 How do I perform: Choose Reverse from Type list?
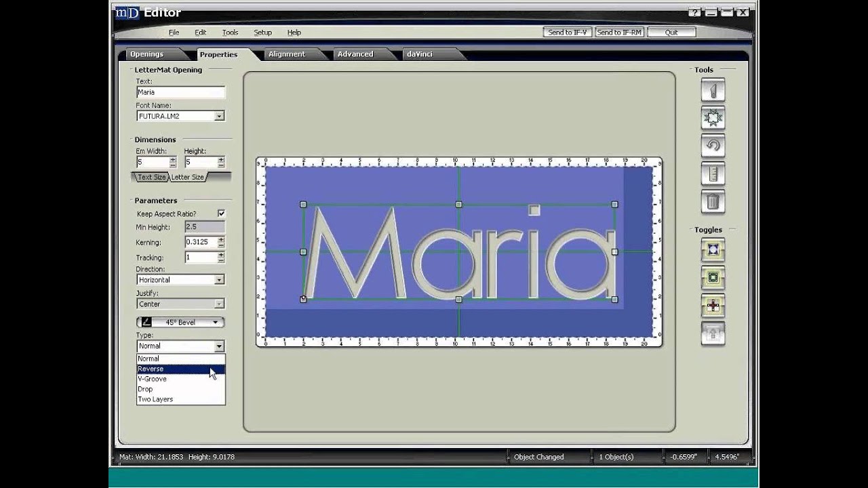coord(180,369)
